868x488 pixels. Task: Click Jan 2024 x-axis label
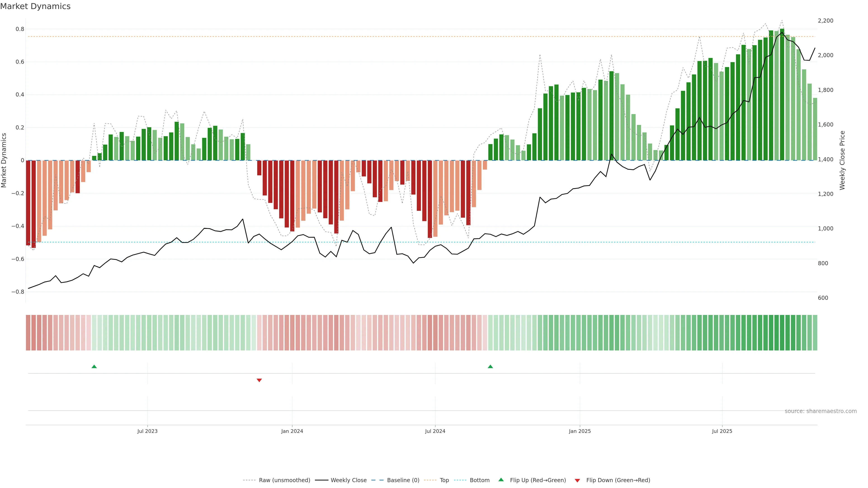point(292,431)
